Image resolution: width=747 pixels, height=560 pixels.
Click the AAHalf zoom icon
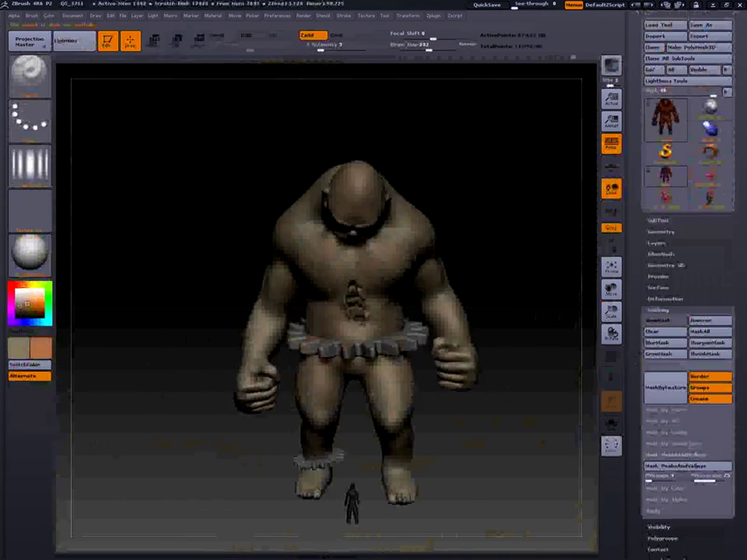tap(611, 121)
